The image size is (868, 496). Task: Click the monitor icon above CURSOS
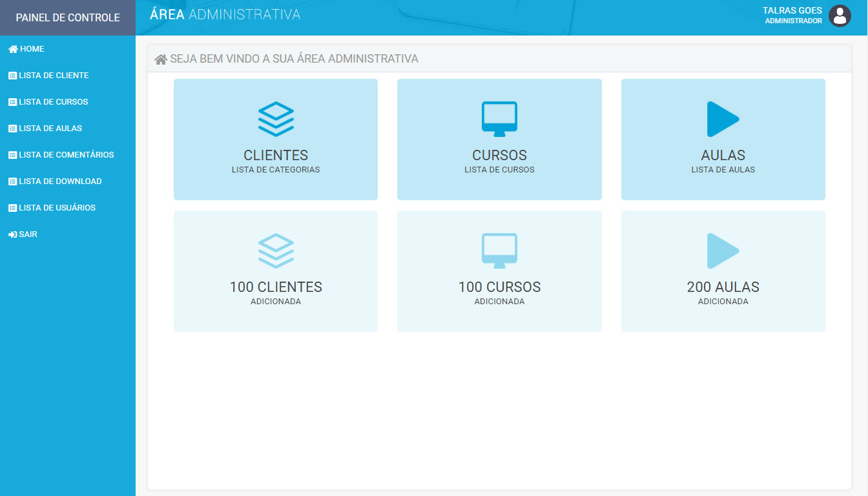click(499, 119)
